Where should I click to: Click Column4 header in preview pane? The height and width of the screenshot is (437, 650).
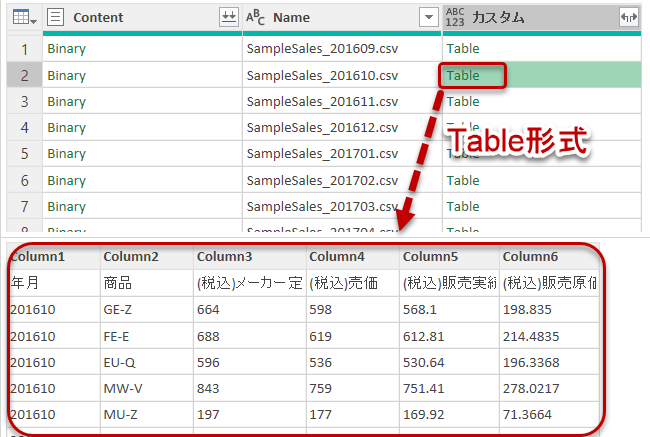[x=353, y=257]
